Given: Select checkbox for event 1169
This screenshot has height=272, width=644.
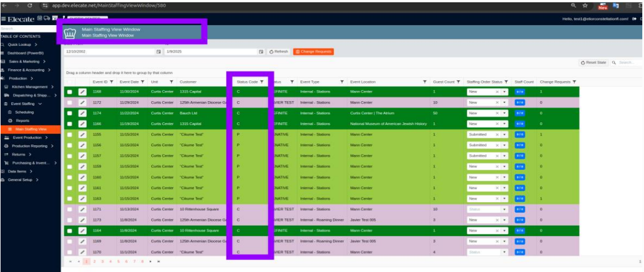Looking at the screenshot, I should click(x=70, y=242).
